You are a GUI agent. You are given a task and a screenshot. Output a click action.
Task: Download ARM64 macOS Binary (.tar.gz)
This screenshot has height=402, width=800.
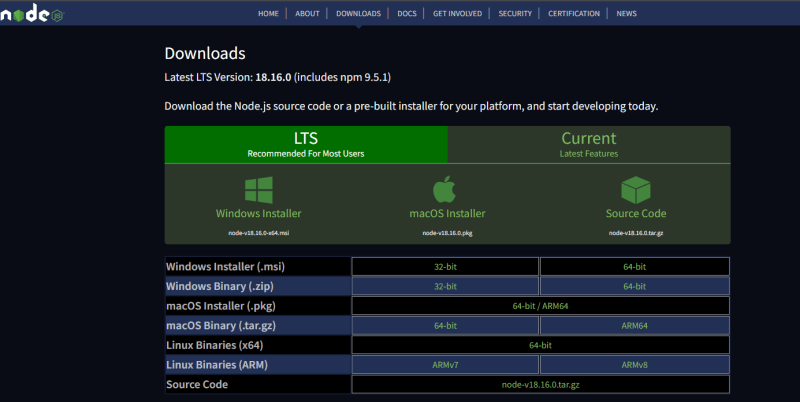click(x=635, y=325)
